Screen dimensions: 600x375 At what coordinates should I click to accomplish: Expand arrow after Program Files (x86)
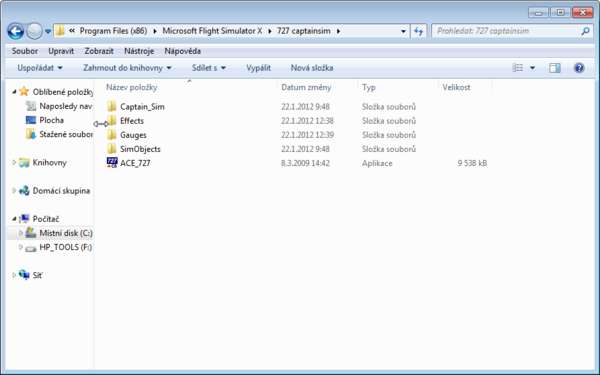(x=155, y=31)
